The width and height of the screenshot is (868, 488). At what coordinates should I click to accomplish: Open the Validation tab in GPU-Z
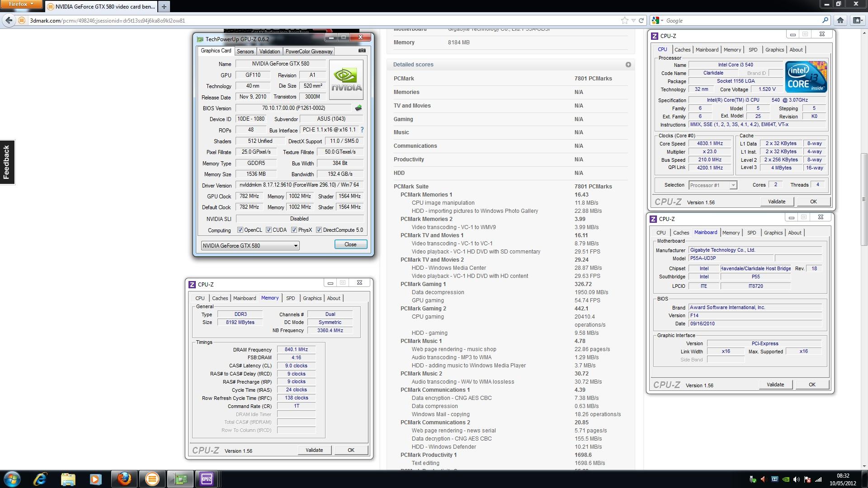[269, 51]
